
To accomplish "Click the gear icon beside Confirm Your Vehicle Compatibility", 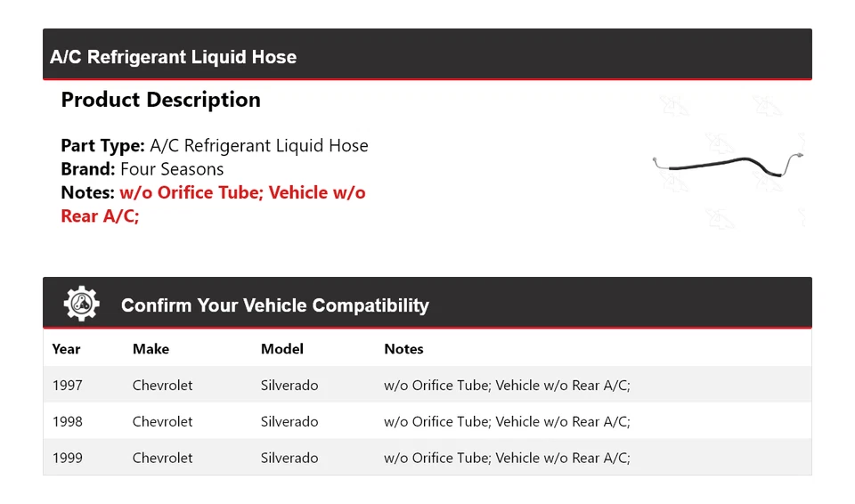I will point(81,305).
